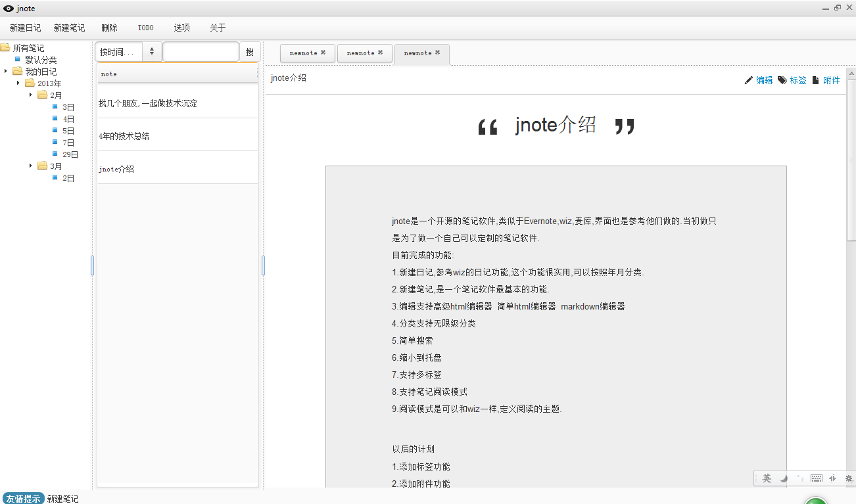Toggle the 英 input language indicator
Image resolution: width=856 pixels, height=504 pixels.
tap(767, 478)
